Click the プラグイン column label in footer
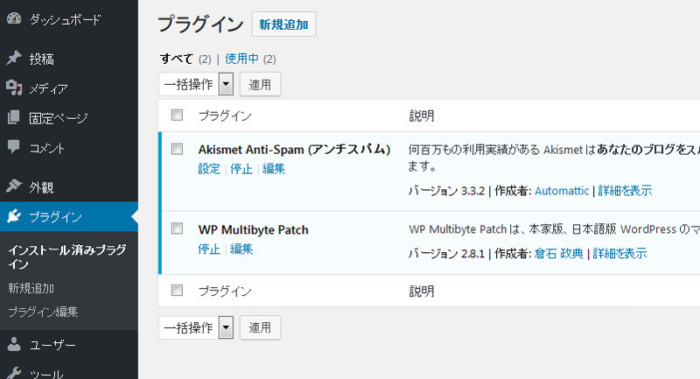Image resolution: width=700 pixels, height=379 pixels. click(225, 291)
